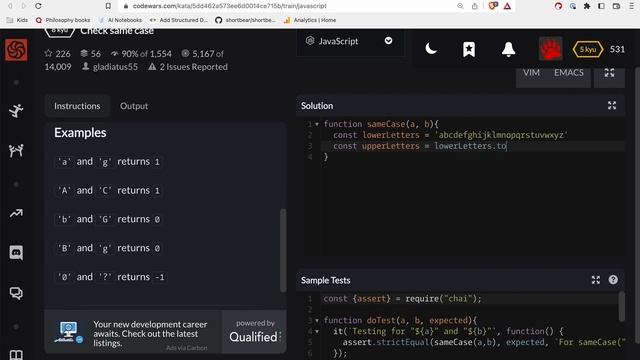Screen dimensions: 640x360
Task: Open the Analytics | Home bookmark
Action: click(310, 20)
